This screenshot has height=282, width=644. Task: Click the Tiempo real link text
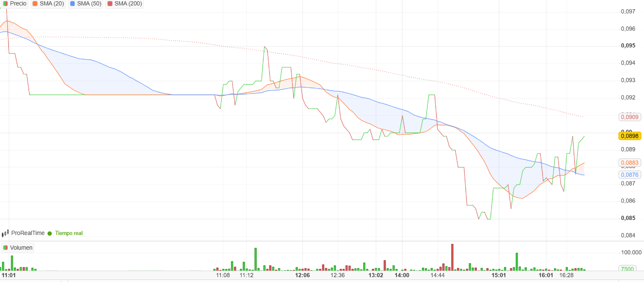(x=69, y=233)
